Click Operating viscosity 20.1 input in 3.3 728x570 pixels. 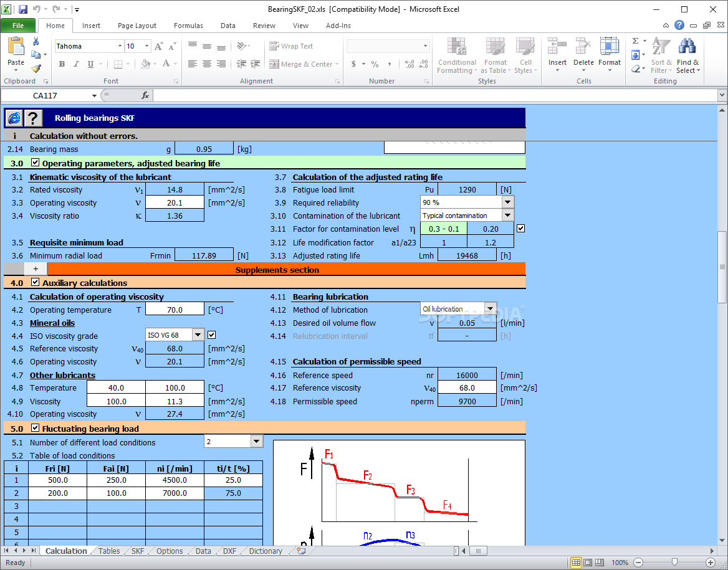175,202
